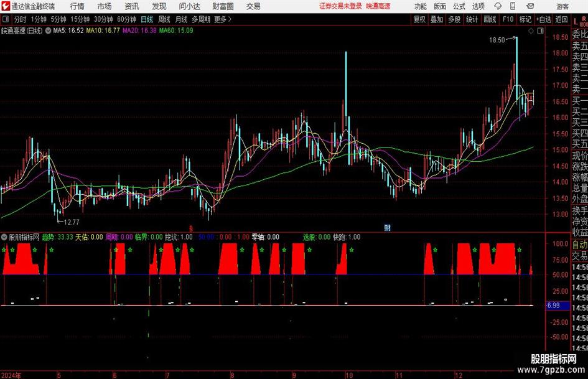This screenshot has width=588, height=379.
Task: Open the mail envelope icon
Action: point(530,6)
